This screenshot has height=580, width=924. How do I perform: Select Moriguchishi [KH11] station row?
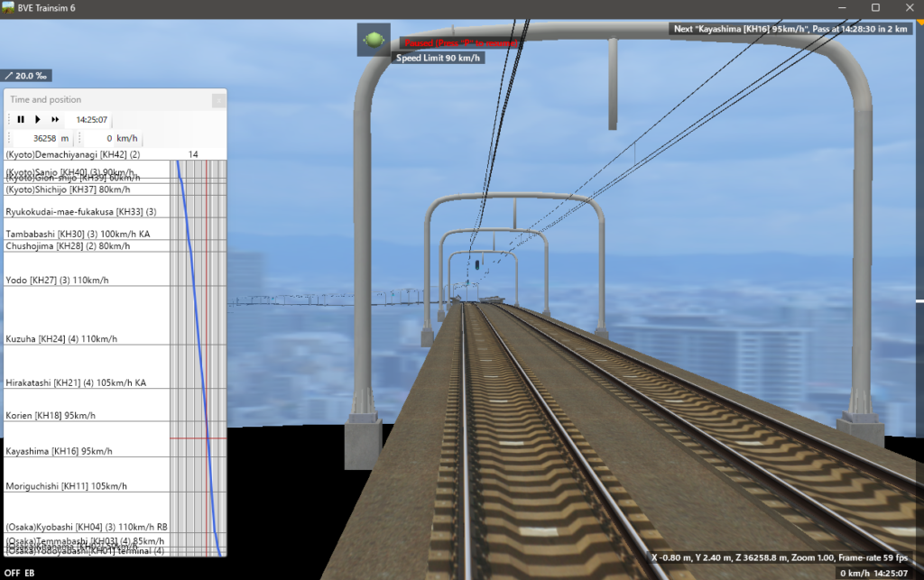[x=66, y=486]
